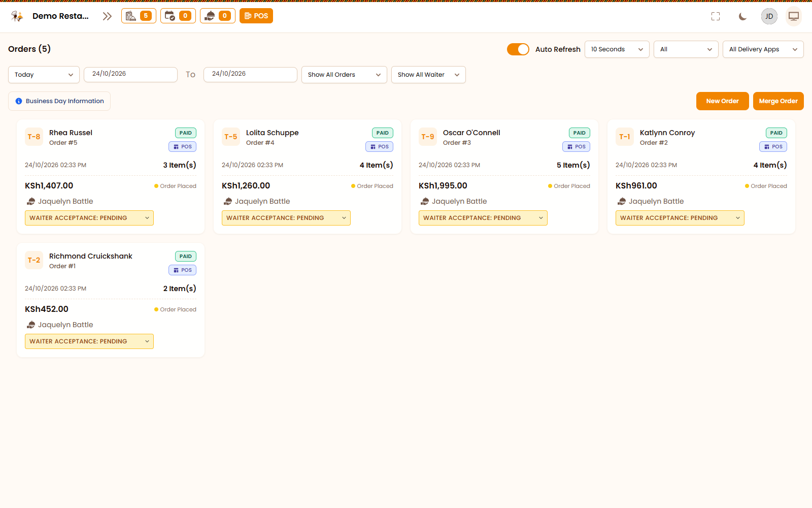Click PAID badge on Lolita Schuppe order
Viewport: 812px width, 508px height.
(383, 133)
